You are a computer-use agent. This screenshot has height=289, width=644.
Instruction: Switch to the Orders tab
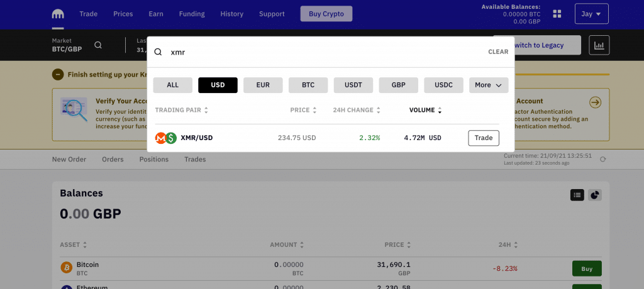113,160
